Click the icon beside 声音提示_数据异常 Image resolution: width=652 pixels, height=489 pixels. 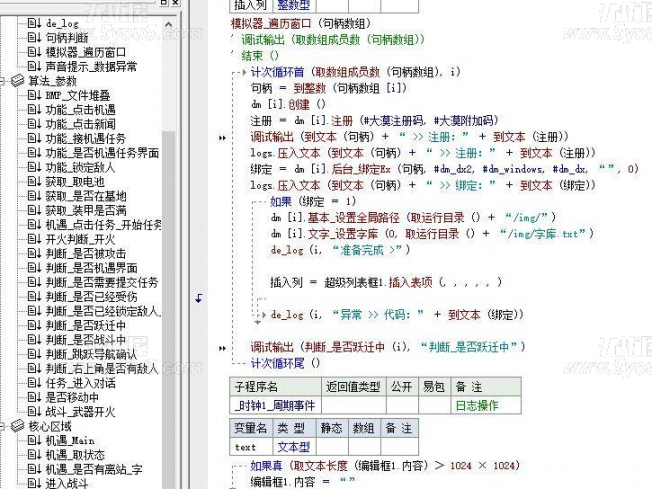point(35,67)
